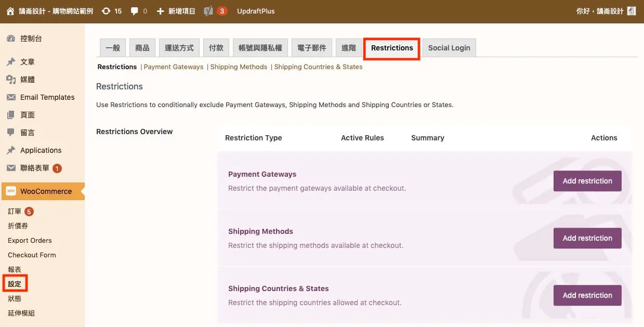The height and width of the screenshot is (327, 644).
Task: Open the Payment Gateways sub-section link
Action: click(174, 67)
